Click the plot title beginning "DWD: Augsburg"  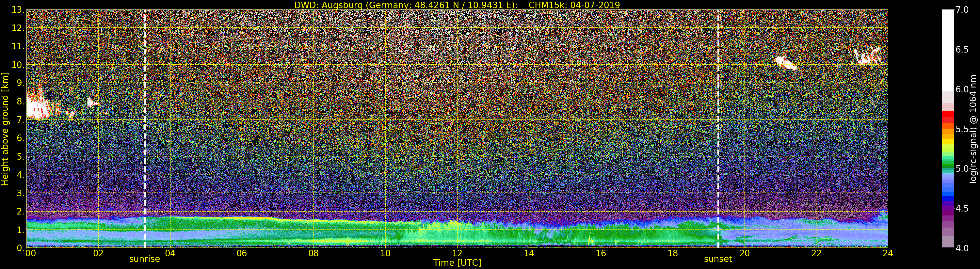coord(457,5)
